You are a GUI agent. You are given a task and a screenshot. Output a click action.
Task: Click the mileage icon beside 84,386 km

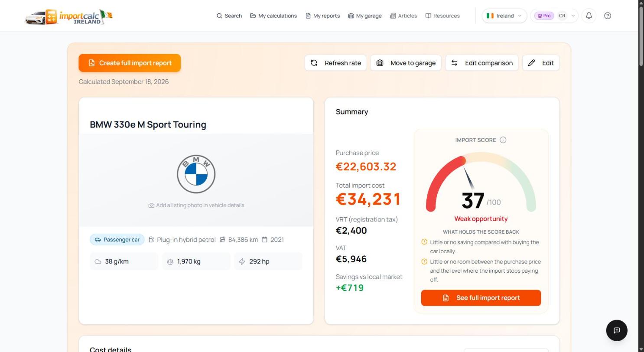222,240
